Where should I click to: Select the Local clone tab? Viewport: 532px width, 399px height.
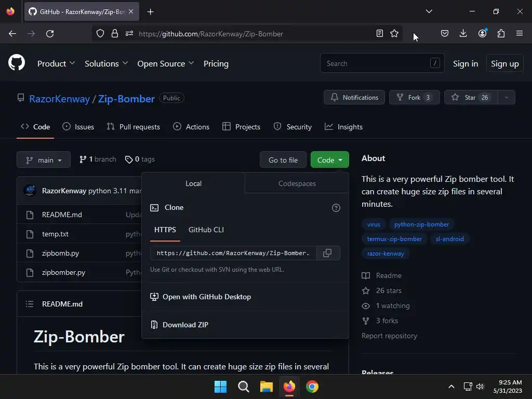coord(193,183)
